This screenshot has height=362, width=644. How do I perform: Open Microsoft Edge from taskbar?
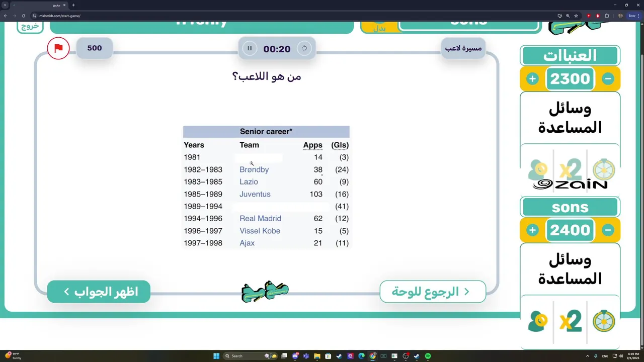coord(361,356)
